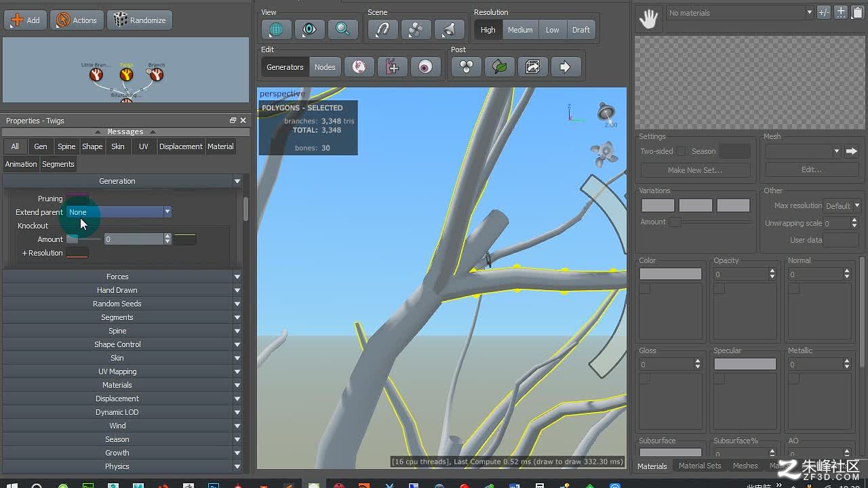Click the pink eyeball edit icon

pos(425,67)
